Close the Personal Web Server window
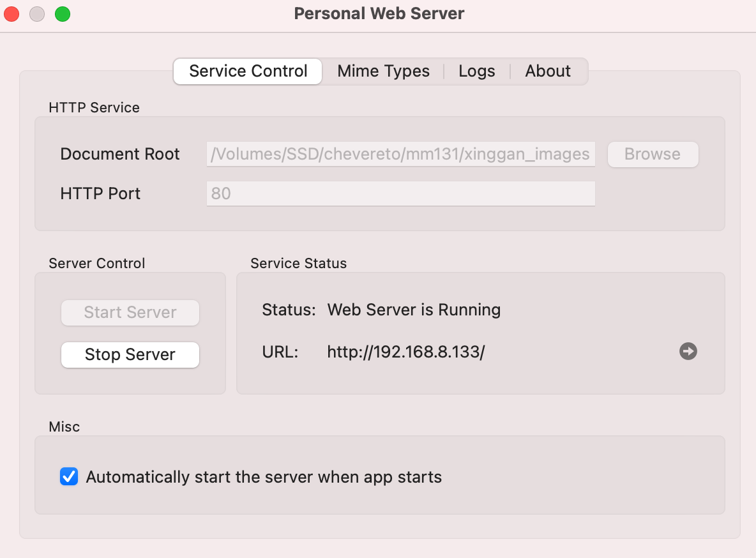This screenshot has width=756, height=558. point(12,13)
